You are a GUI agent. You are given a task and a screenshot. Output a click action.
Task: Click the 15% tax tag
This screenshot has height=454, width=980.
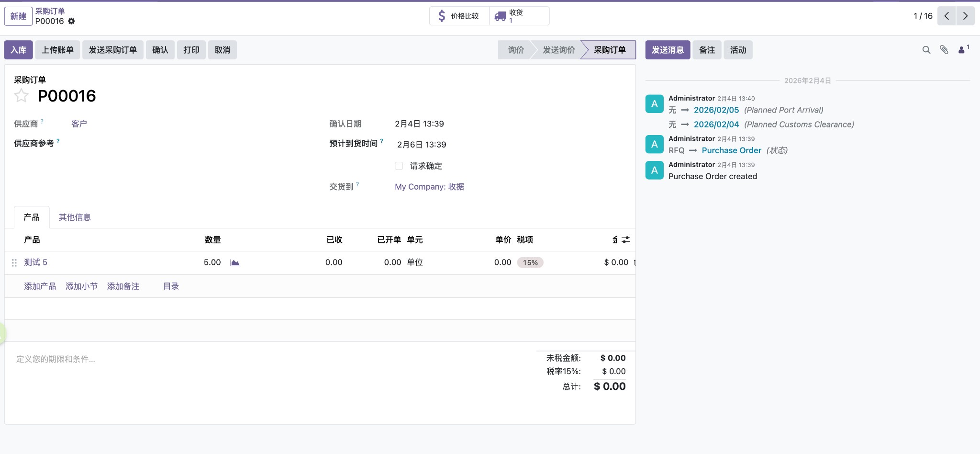530,262
